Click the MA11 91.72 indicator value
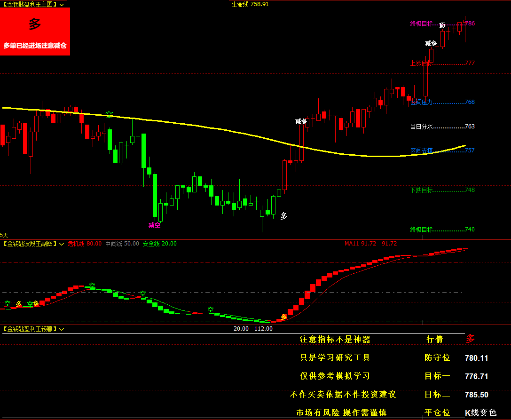Image resolution: width=511 pixels, height=420 pixels. point(361,244)
